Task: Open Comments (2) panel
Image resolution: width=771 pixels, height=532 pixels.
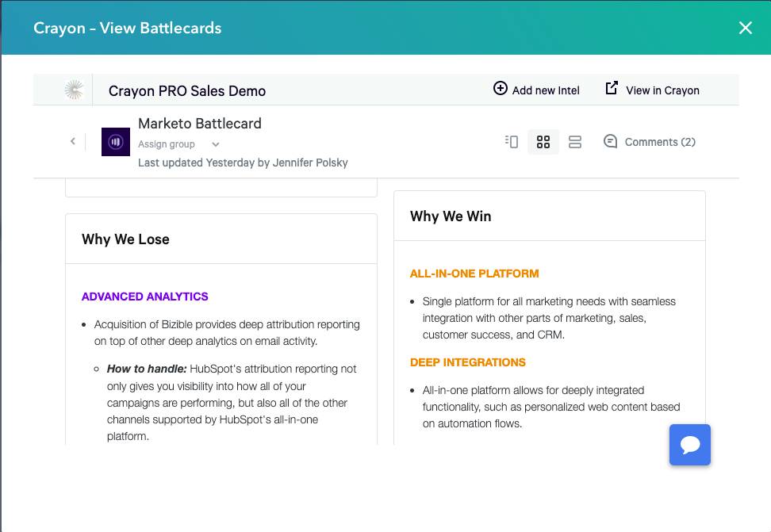Action: [650, 142]
